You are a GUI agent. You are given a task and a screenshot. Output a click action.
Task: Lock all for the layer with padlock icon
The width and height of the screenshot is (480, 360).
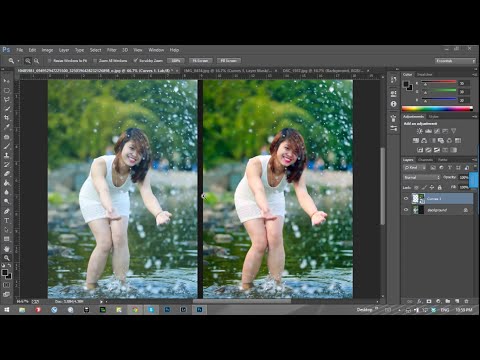click(x=440, y=187)
